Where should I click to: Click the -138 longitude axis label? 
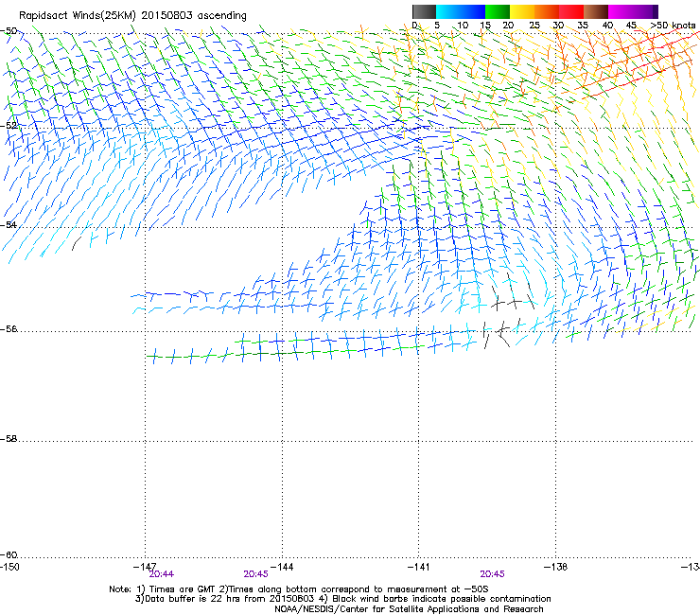coord(555,567)
